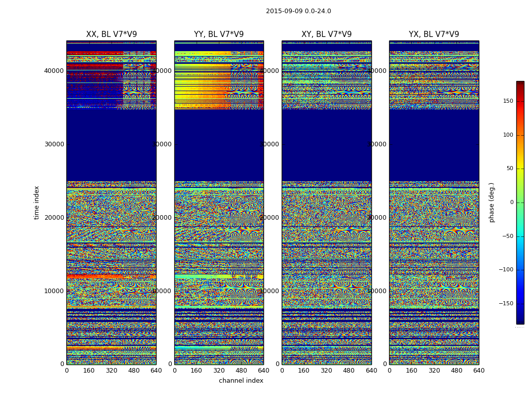
Task: Click the "YX, BL V7*V9" subplot title
Action: (434, 34)
